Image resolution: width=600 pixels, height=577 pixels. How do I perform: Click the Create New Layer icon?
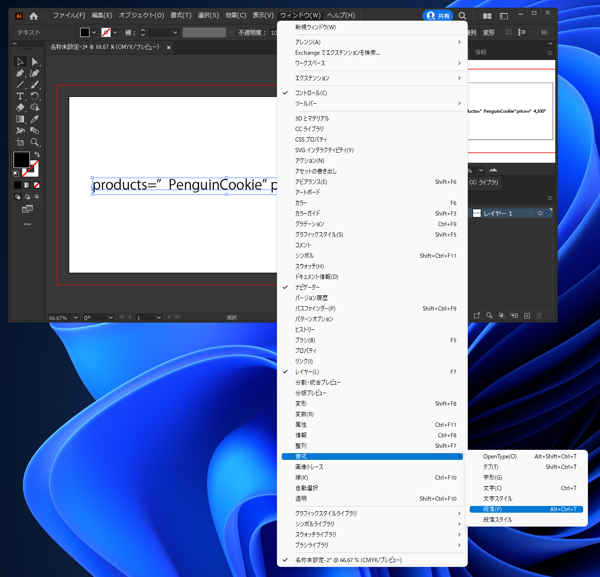(527, 315)
